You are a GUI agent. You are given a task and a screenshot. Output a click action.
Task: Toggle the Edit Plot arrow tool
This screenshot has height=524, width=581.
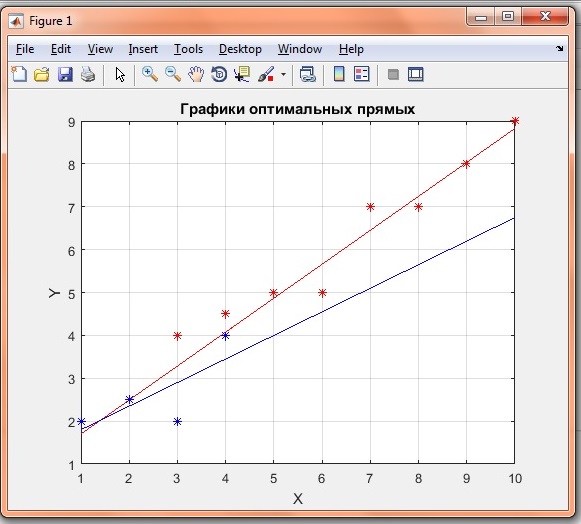point(120,74)
